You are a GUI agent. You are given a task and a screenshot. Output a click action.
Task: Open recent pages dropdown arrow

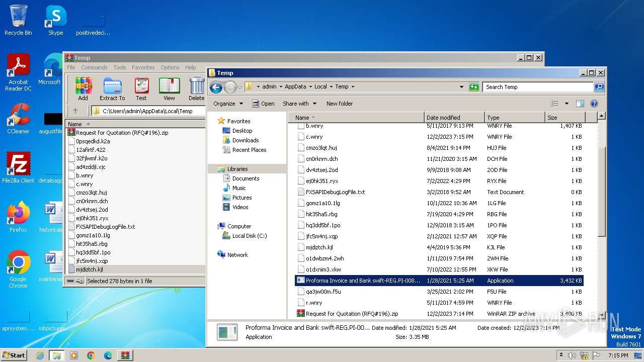(x=239, y=87)
